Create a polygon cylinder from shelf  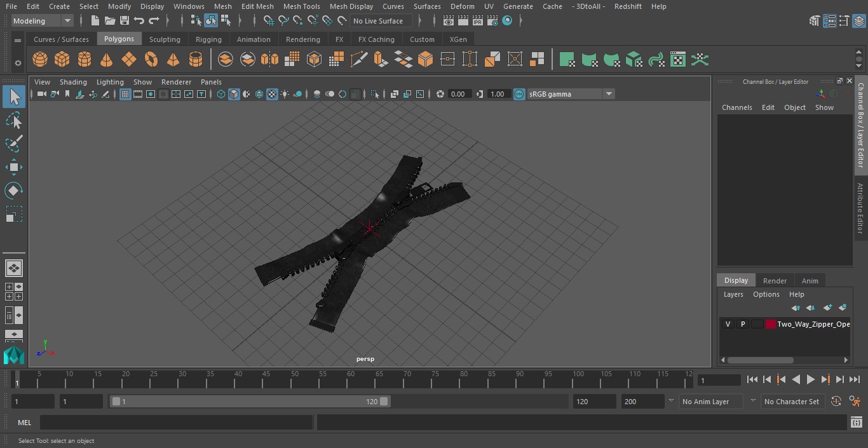tap(85, 60)
